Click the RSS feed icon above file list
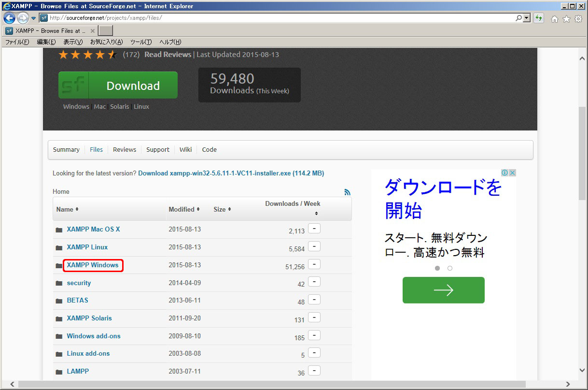This screenshot has width=588, height=390. [x=347, y=192]
